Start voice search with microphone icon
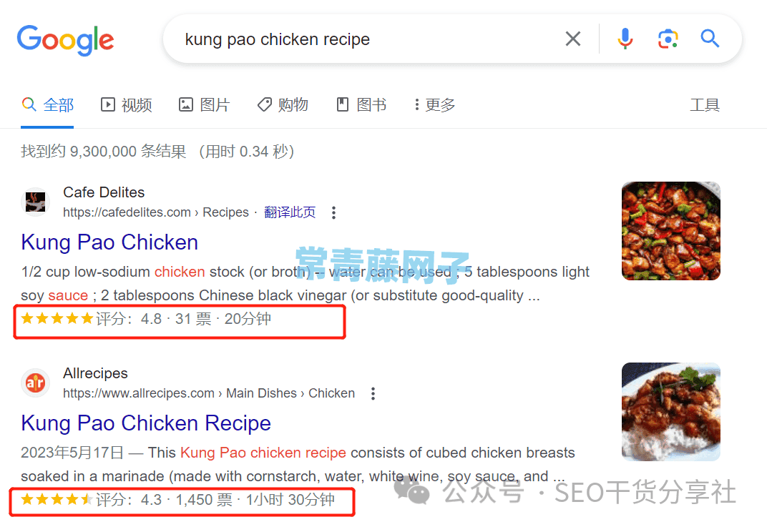This screenshot has height=532, width=767. click(x=625, y=39)
